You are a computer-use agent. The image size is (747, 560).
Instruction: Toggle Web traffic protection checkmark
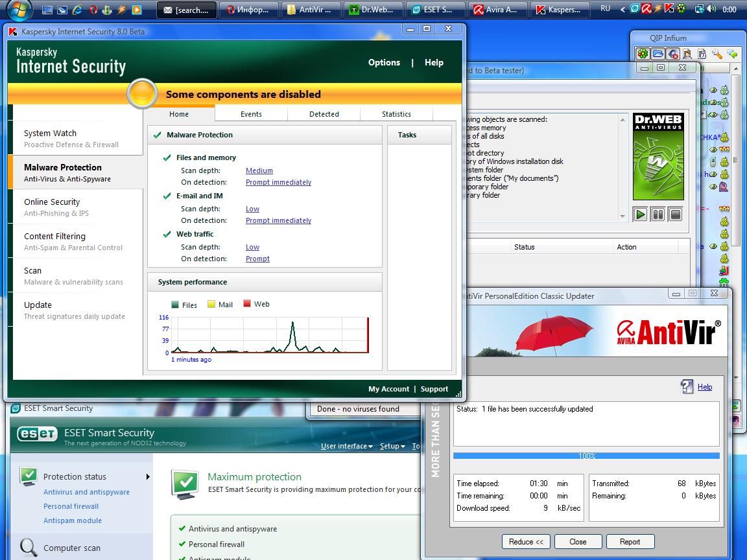pyautogui.click(x=167, y=234)
